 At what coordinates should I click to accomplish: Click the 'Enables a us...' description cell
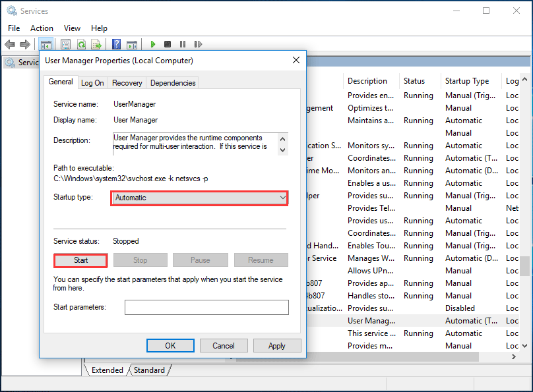coord(371,183)
